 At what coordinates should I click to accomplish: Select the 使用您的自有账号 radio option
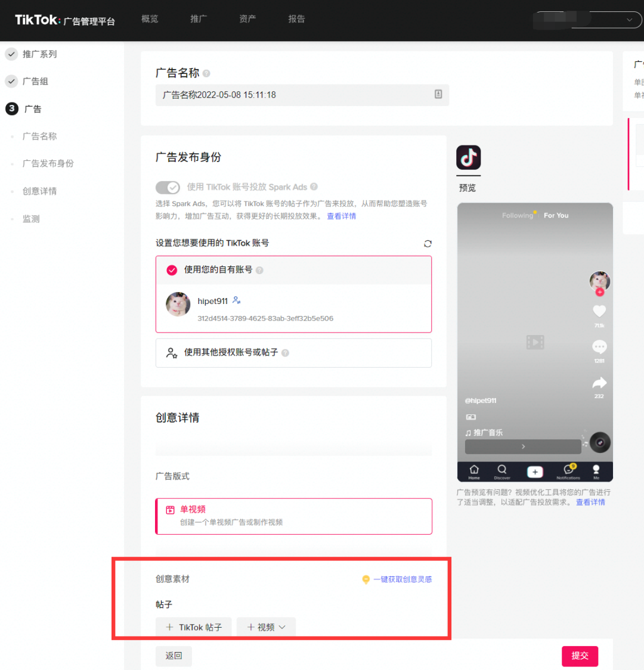coord(172,270)
